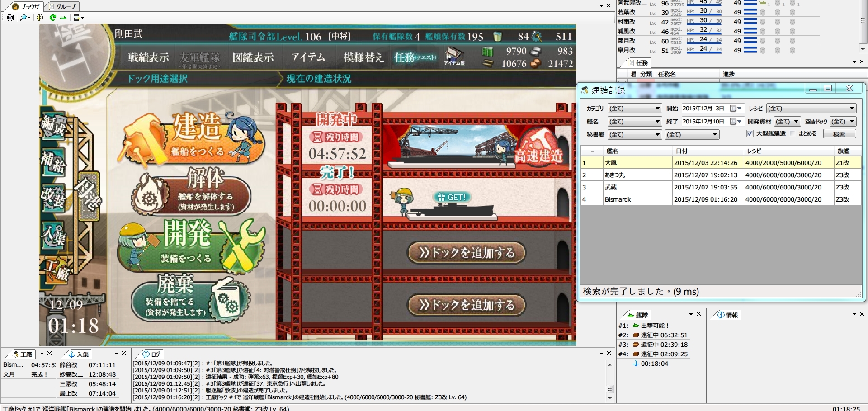Collect the finished ship with GET!
The image size is (868, 411).
click(x=453, y=197)
